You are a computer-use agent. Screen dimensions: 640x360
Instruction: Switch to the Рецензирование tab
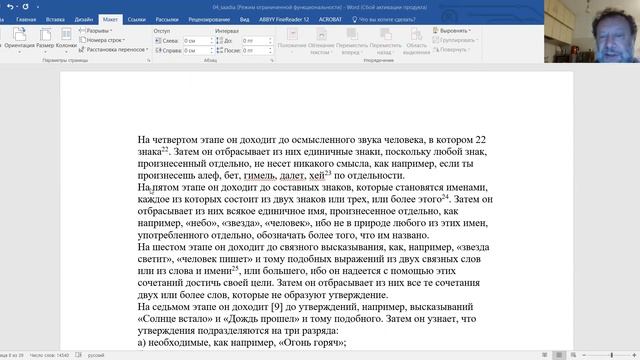pos(209,19)
